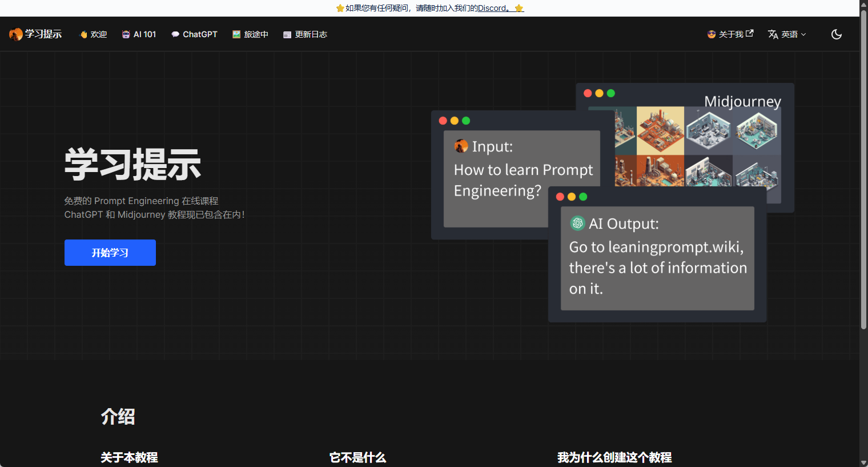The width and height of the screenshot is (868, 467).
Task: Click the 关于本教程 heading
Action: click(x=130, y=457)
